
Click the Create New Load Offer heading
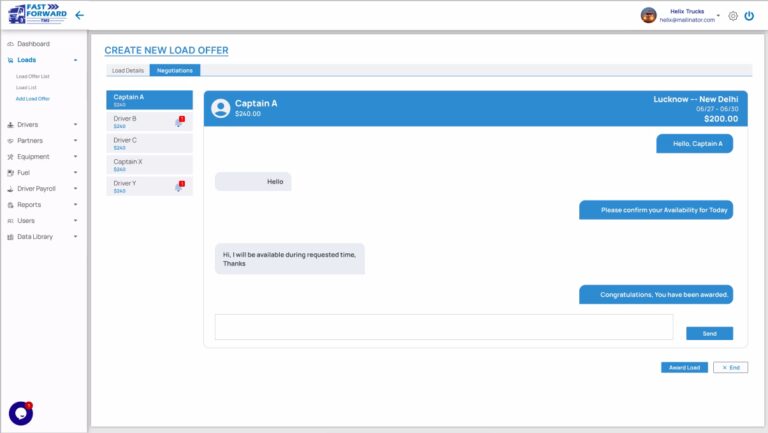(x=167, y=50)
